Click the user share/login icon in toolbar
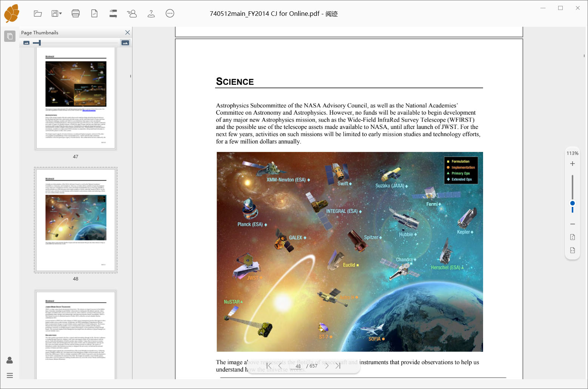588x389 pixels. pos(132,14)
